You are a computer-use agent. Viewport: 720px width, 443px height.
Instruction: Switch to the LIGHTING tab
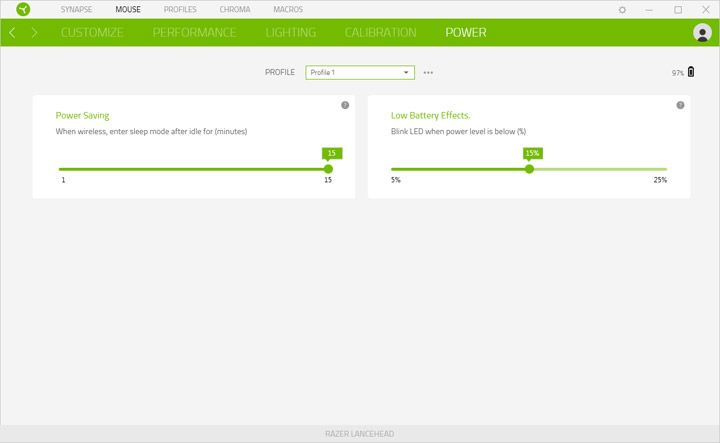click(291, 33)
